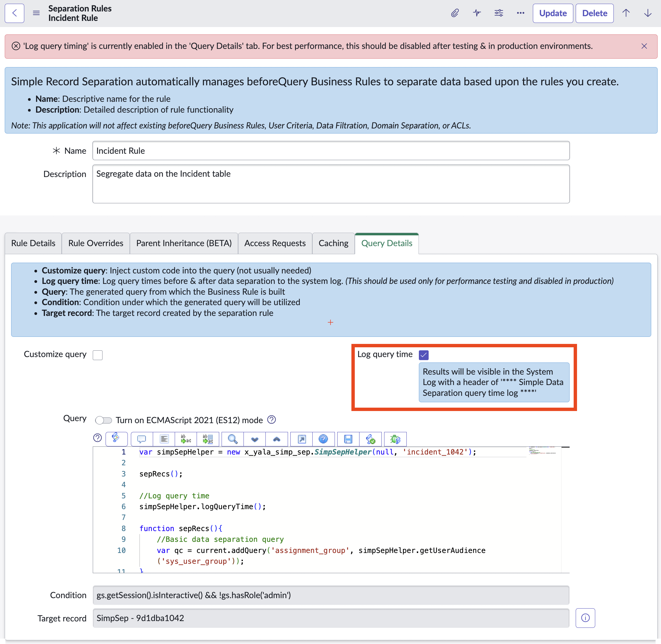
Task: Open personalize form settings icon
Action: [499, 13]
